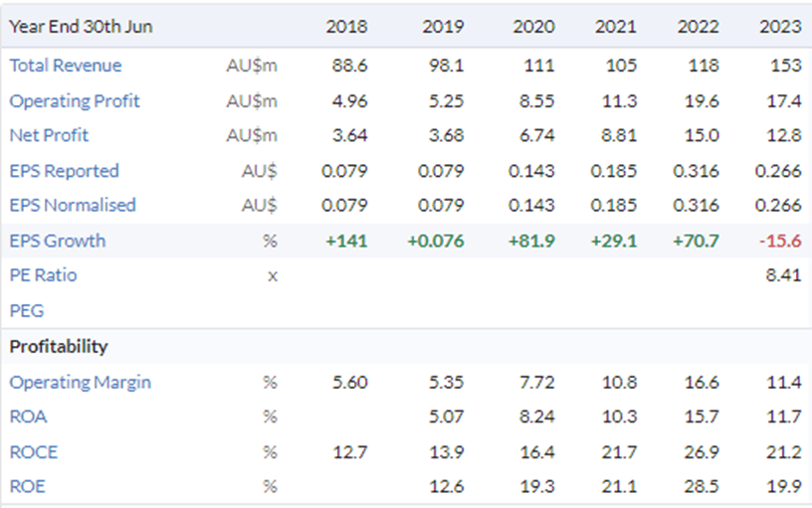Click the Profitability section heading
Screen dimensions: 812x508
(59, 347)
